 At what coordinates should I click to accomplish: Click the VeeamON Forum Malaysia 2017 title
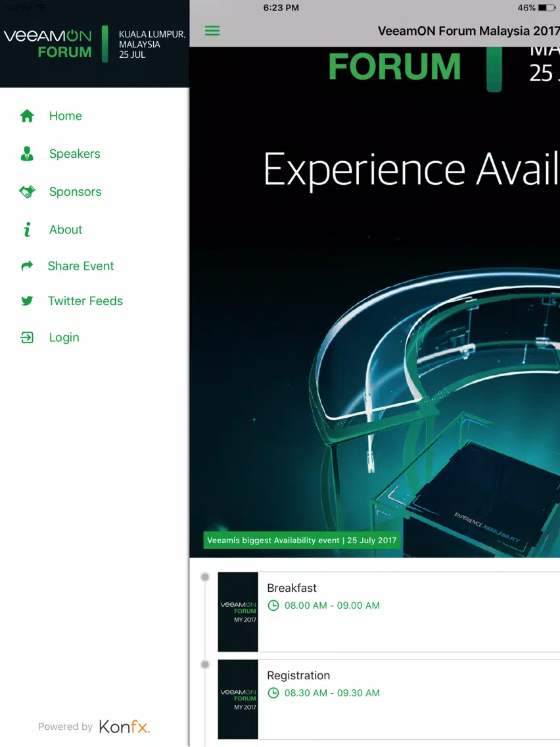[x=469, y=31]
